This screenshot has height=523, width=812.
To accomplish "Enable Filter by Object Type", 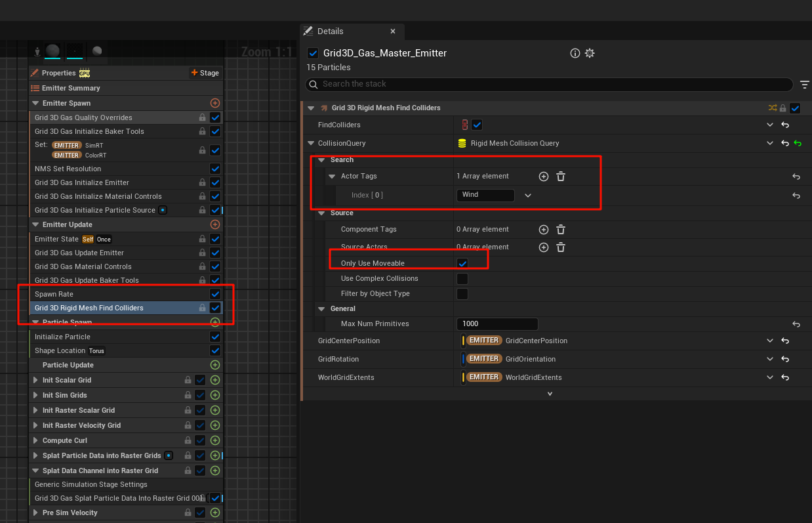I will pos(462,294).
